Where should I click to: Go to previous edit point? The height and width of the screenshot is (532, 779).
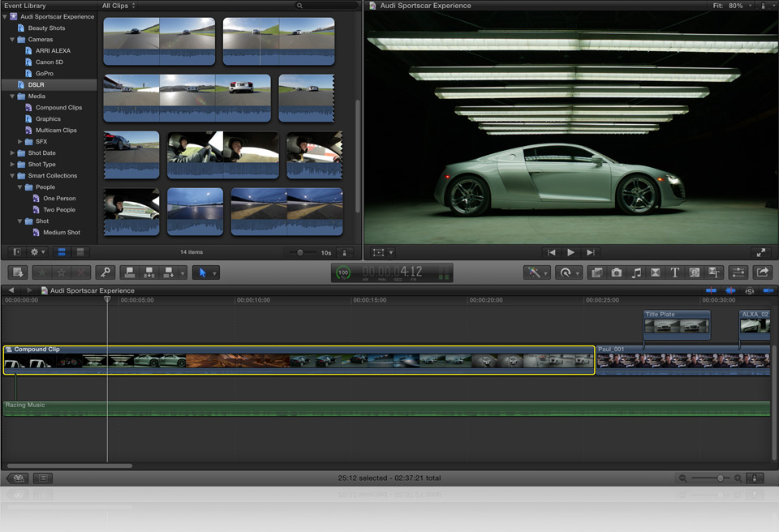(552, 252)
